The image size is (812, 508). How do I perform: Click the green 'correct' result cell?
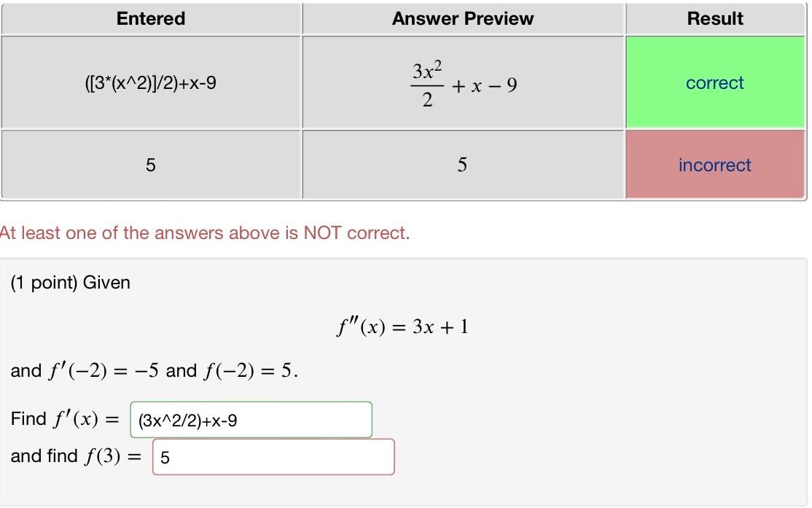714,82
